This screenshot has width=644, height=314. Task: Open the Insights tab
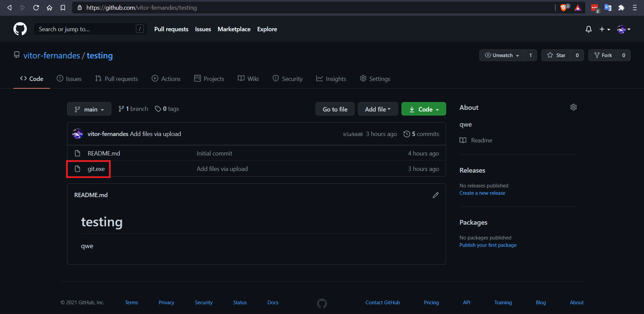coord(331,79)
